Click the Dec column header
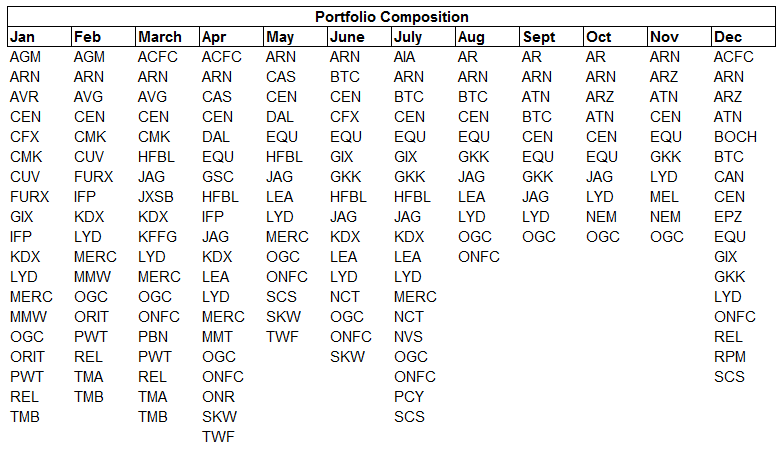The width and height of the screenshot is (783, 475). coord(727,37)
